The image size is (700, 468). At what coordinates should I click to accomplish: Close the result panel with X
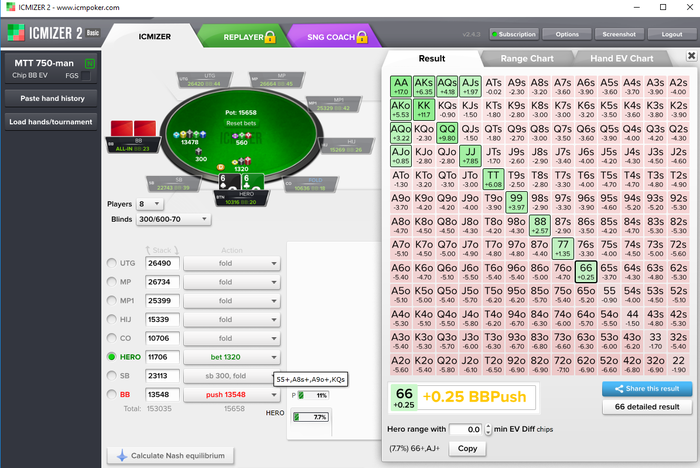pyautogui.click(x=691, y=55)
